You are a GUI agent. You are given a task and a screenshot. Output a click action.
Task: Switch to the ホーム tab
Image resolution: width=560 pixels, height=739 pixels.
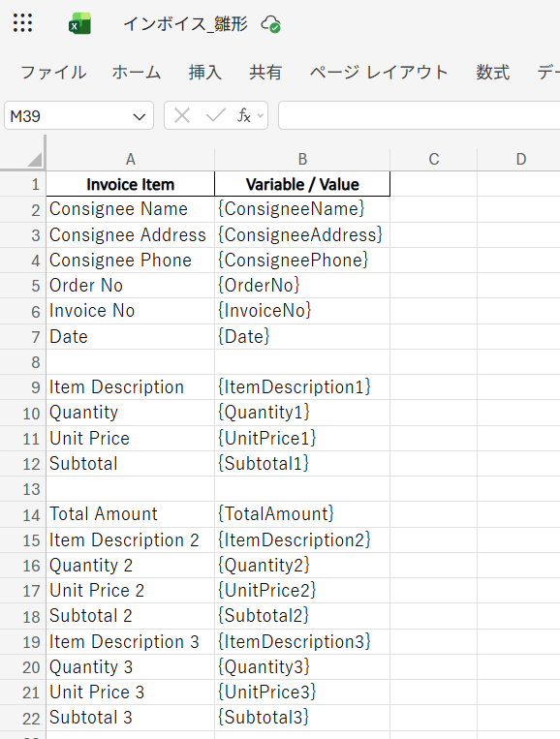[x=137, y=73]
